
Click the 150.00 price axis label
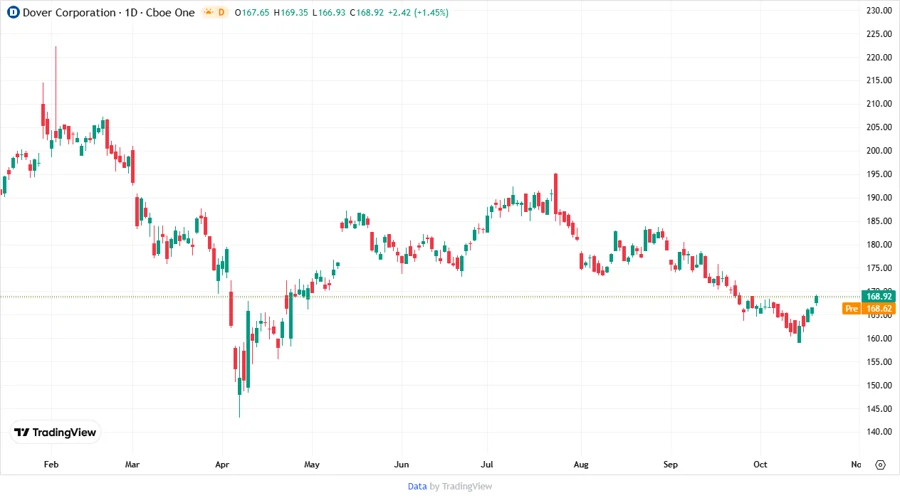point(879,386)
